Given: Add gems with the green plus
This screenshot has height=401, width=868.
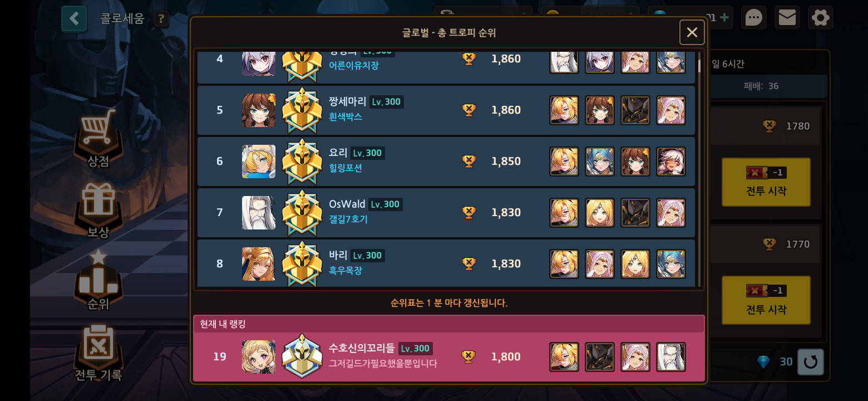Looking at the screenshot, I should (x=724, y=17).
